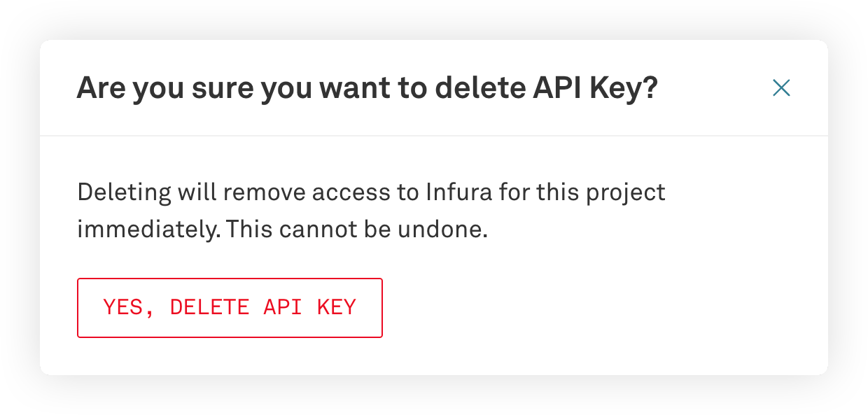Confirm with YES, DELETE API KEY button

[x=230, y=308]
